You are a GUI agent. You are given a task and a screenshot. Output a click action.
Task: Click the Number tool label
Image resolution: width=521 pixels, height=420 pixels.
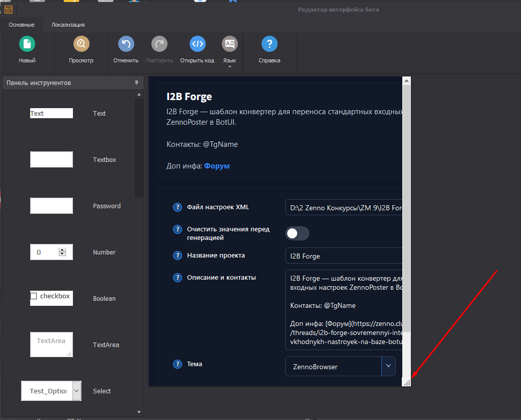pyautogui.click(x=104, y=252)
